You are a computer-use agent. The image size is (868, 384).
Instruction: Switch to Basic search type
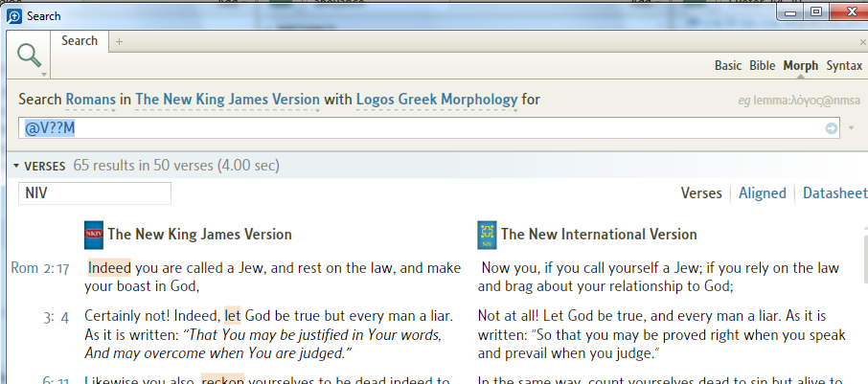(727, 66)
